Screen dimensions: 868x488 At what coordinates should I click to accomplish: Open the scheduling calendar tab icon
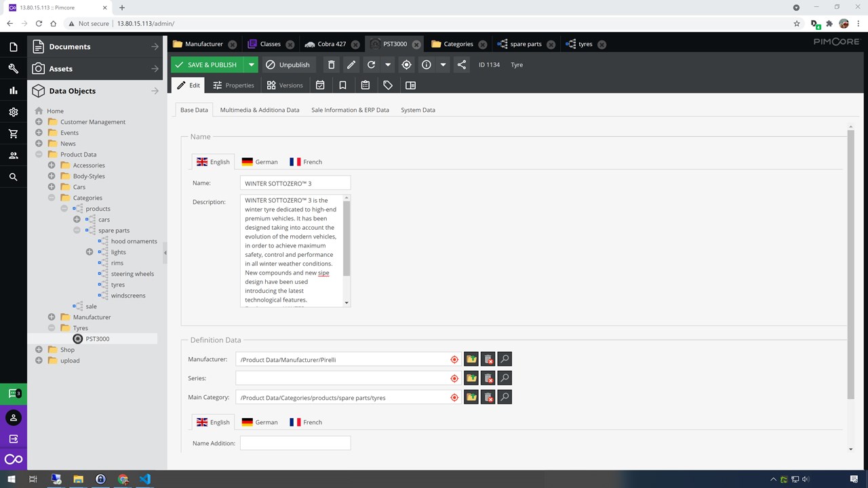[320, 85]
